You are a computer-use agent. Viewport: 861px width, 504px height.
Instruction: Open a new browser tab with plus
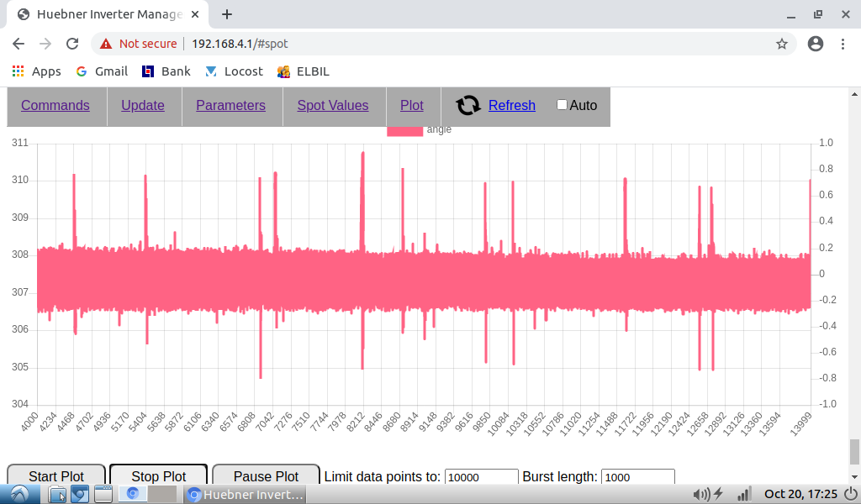coord(227,14)
